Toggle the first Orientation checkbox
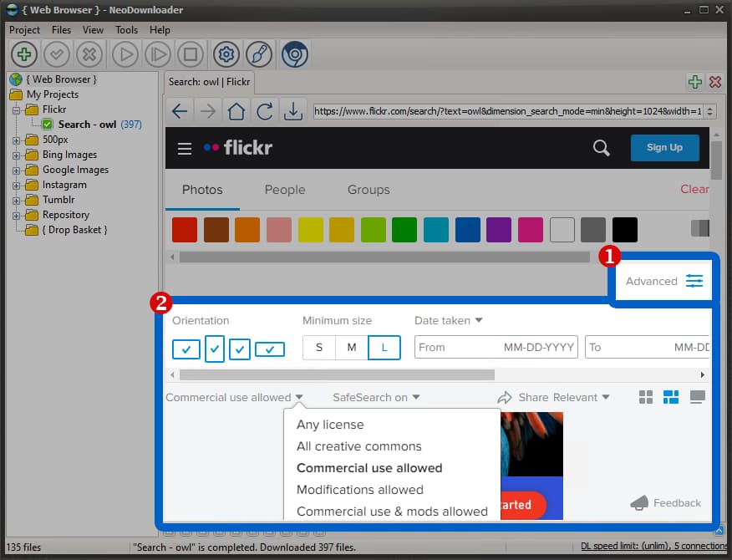 point(186,349)
